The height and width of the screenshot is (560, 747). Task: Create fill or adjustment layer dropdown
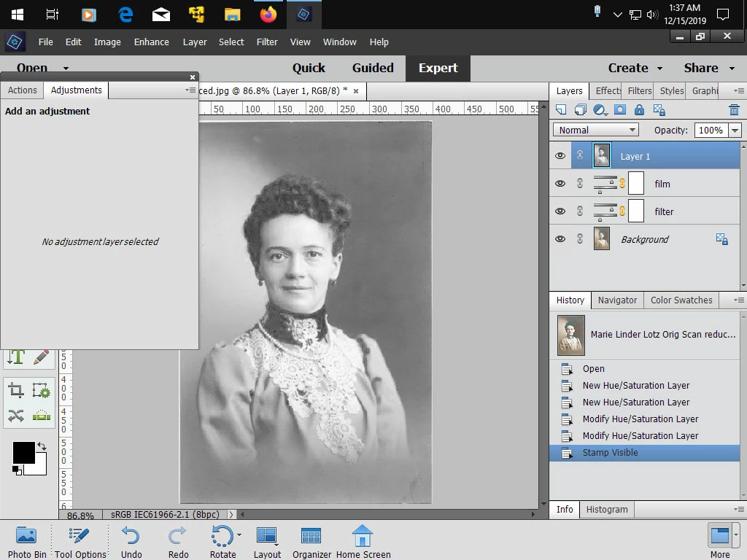click(x=600, y=111)
